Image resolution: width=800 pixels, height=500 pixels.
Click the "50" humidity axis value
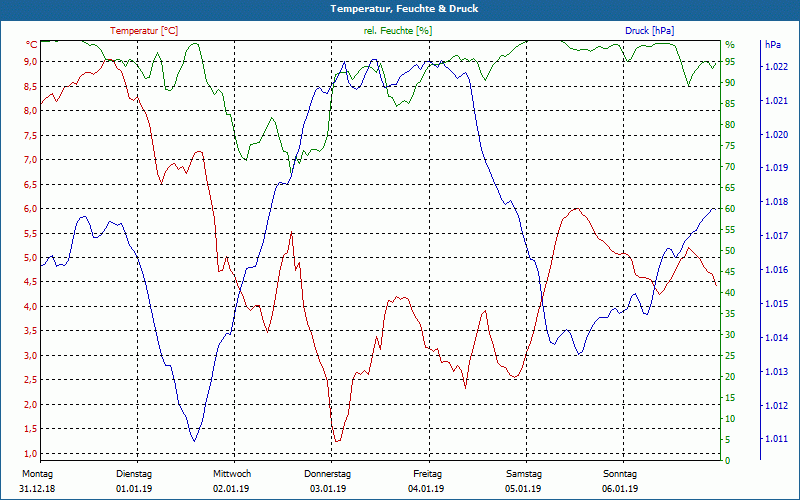[x=730, y=251]
